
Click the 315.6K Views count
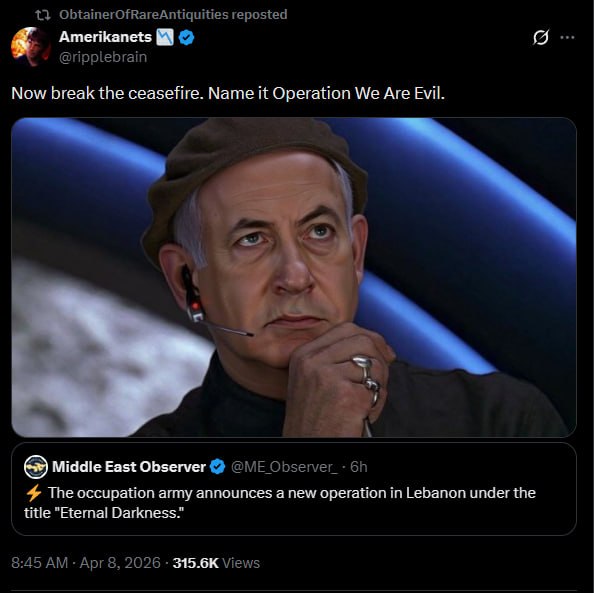tap(216, 563)
